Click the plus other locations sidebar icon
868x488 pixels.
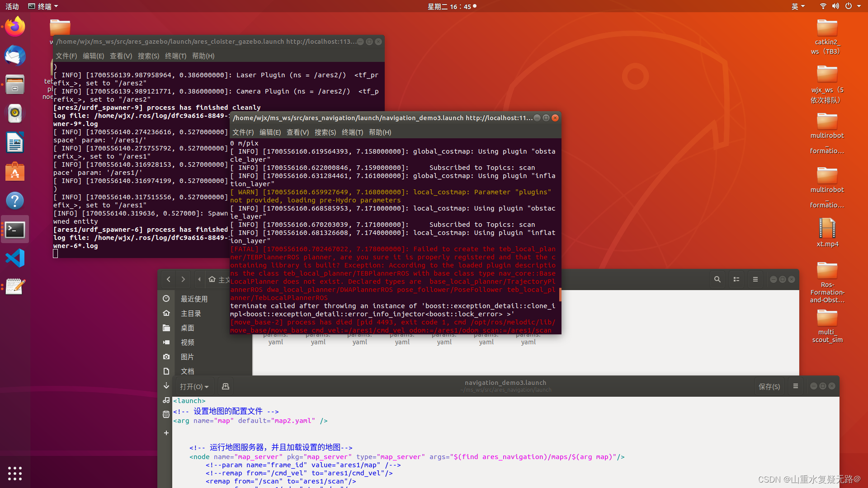click(166, 433)
